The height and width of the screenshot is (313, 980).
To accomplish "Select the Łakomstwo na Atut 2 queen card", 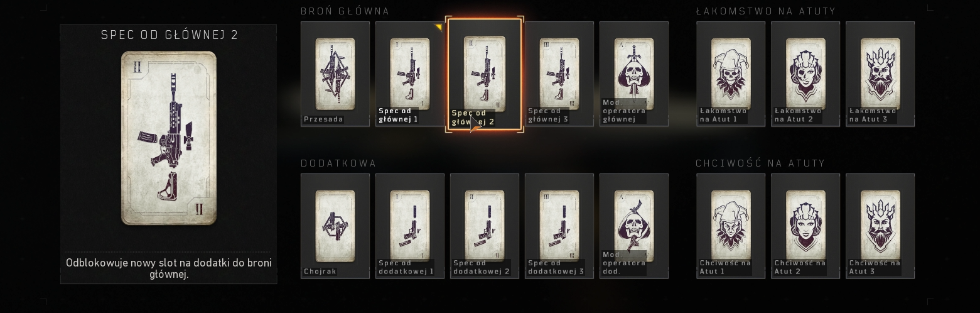I will (805, 74).
